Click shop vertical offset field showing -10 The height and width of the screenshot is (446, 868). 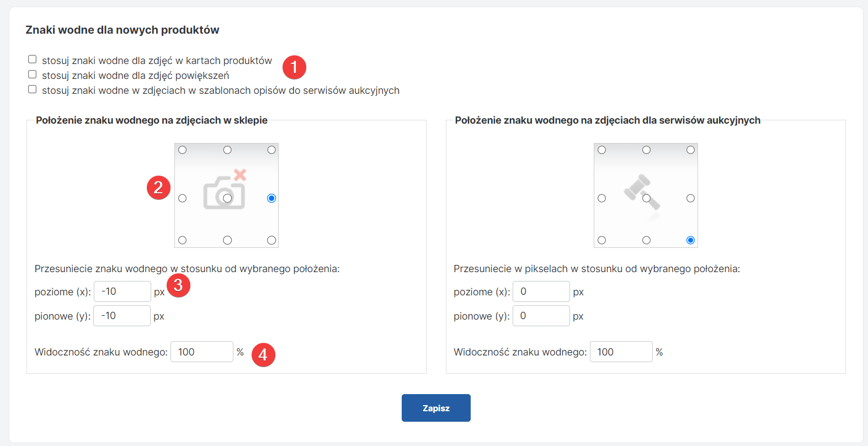coord(122,316)
